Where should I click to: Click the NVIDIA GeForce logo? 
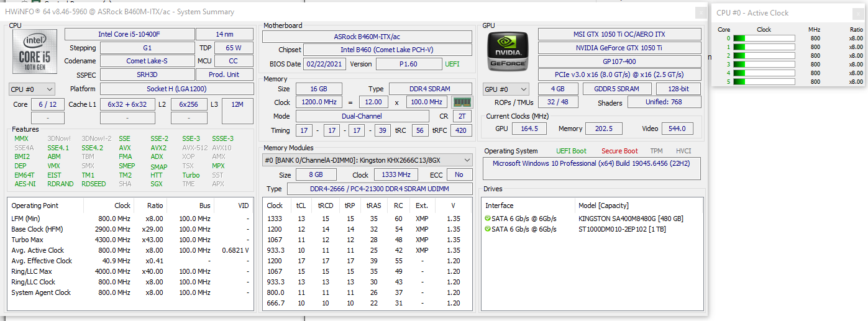tap(507, 51)
